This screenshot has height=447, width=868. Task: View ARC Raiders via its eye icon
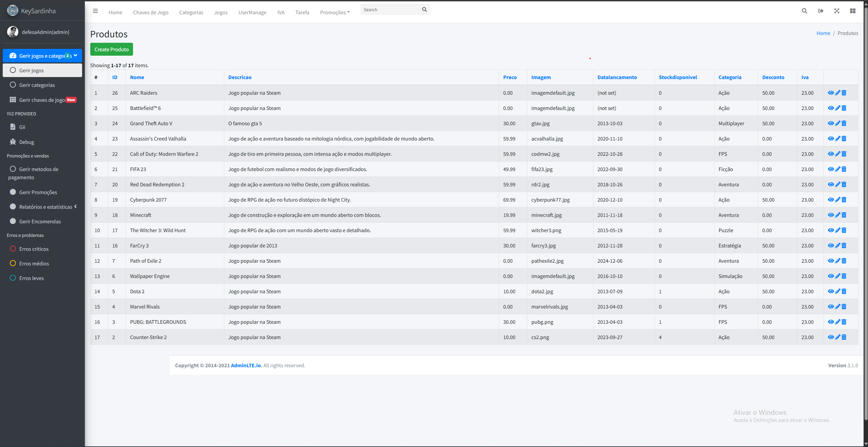(831, 93)
